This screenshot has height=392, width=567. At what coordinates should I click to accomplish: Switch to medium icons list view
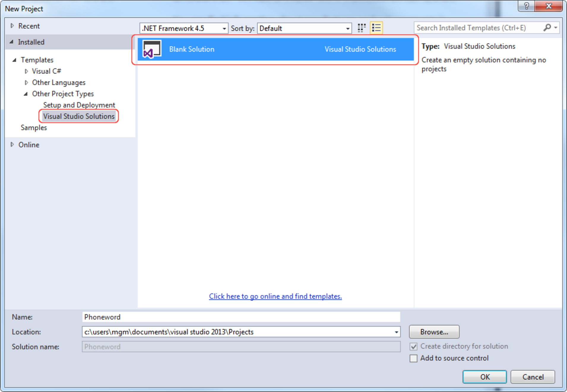click(376, 28)
